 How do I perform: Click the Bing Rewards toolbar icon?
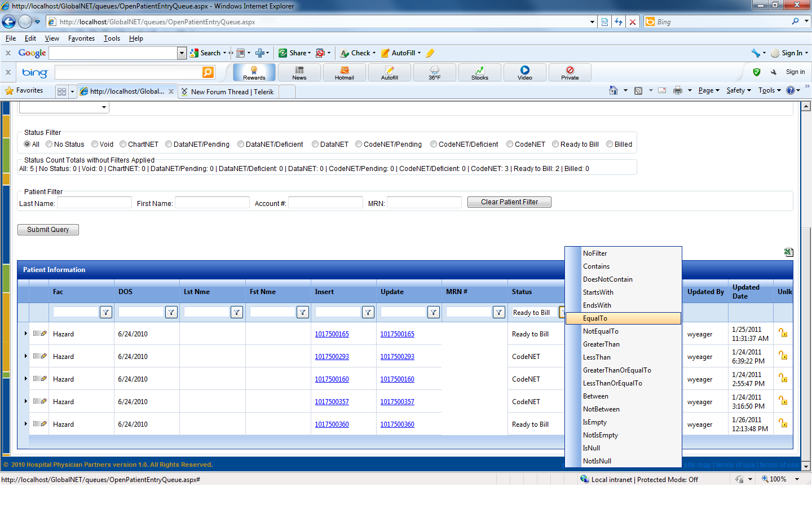[254, 72]
